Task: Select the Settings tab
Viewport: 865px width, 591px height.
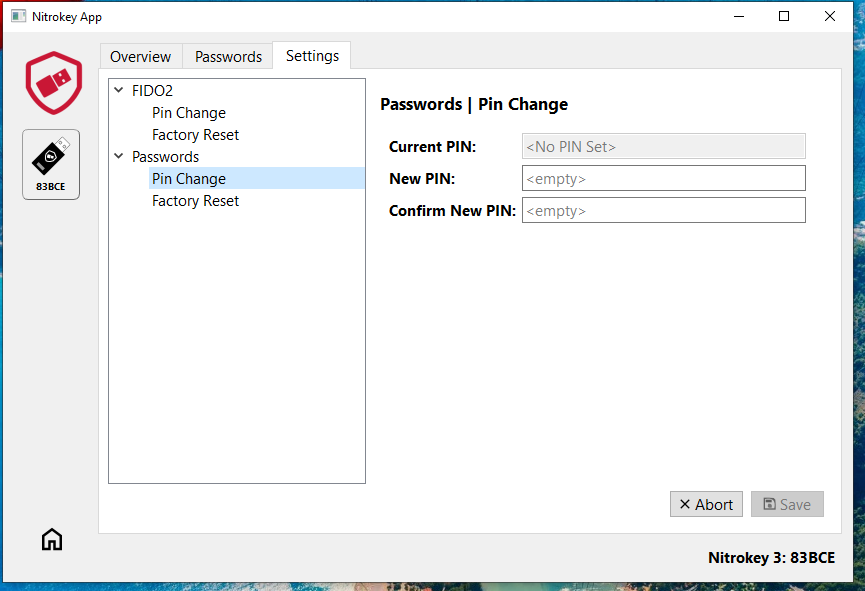Action: tap(312, 56)
